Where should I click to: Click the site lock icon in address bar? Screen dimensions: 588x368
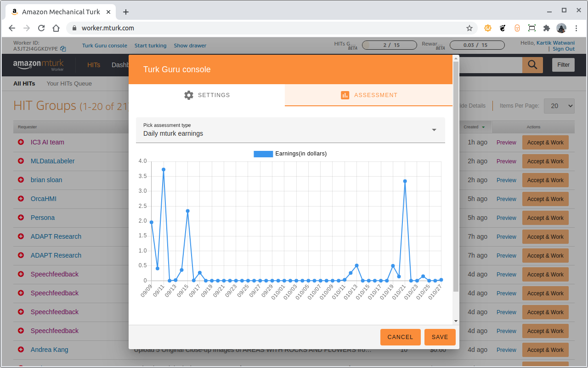(x=74, y=28)
